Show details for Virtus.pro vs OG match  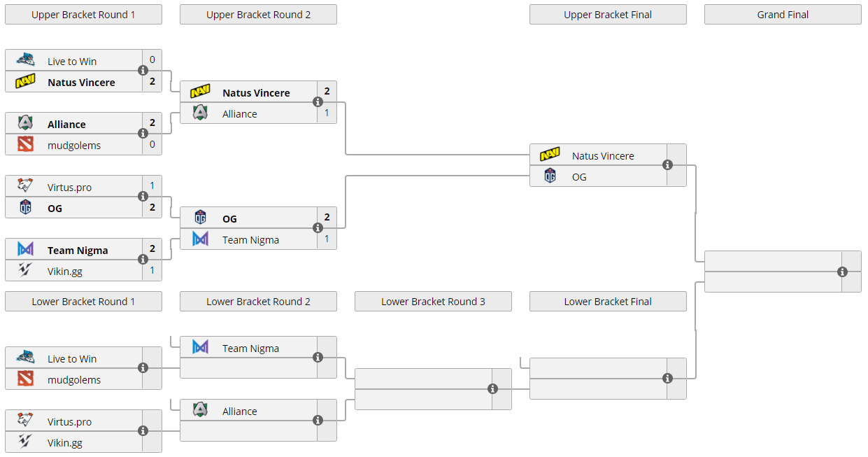coord(143,197)
